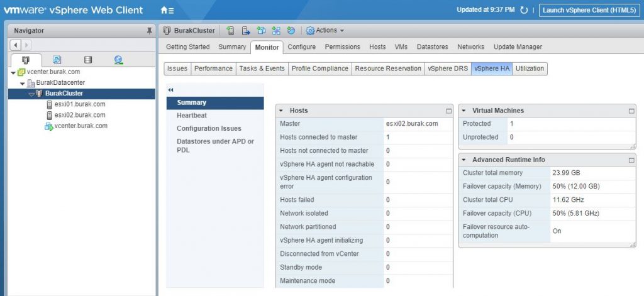Select Summary in the vSphere HA menu
Image resolution: width=644 pixels, height=296 pixels.
pyautogui.click(x=215, y=103)
